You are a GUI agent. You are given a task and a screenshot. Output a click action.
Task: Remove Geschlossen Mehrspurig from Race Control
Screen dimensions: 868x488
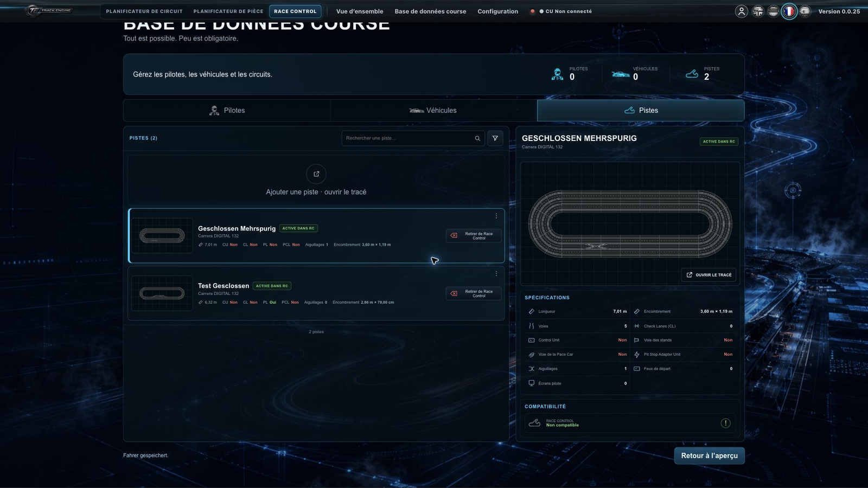coord(473,236)
